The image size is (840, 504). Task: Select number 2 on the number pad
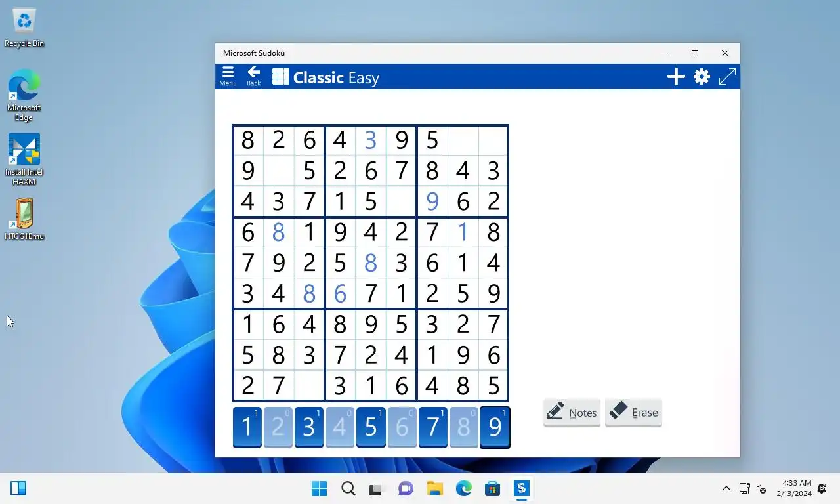pos(278,427)
